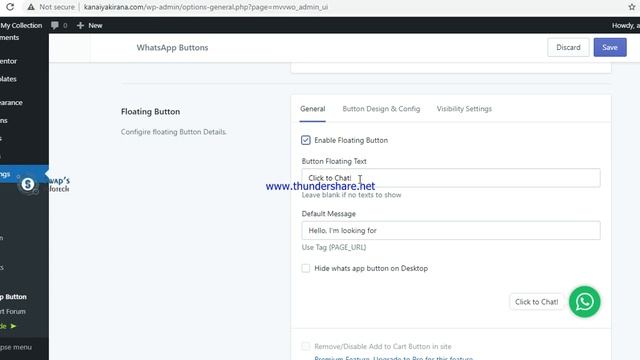Open the Support Forum sidebar link
The width and height of the screenshot is (640, 360).
[13, 311]
